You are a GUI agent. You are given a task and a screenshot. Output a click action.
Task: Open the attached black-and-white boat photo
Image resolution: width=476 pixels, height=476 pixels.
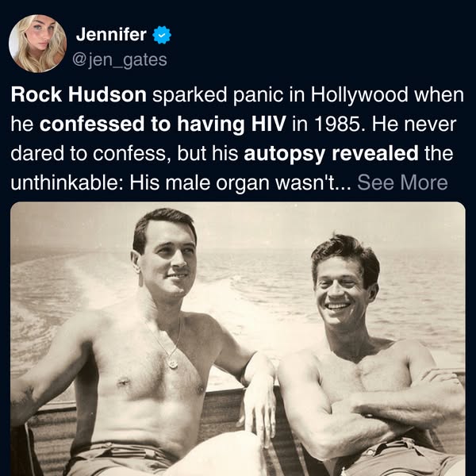tap(238, 339)
